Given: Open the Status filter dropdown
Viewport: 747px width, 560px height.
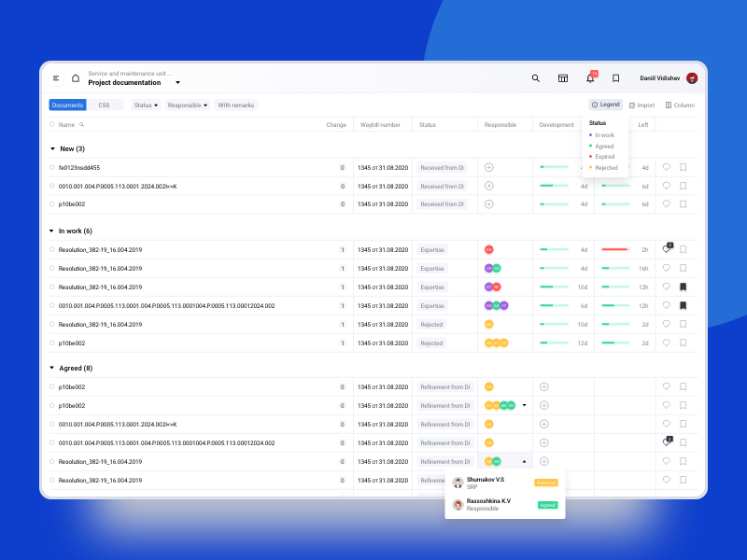Looking at the screenshot, I should point(146,105).
